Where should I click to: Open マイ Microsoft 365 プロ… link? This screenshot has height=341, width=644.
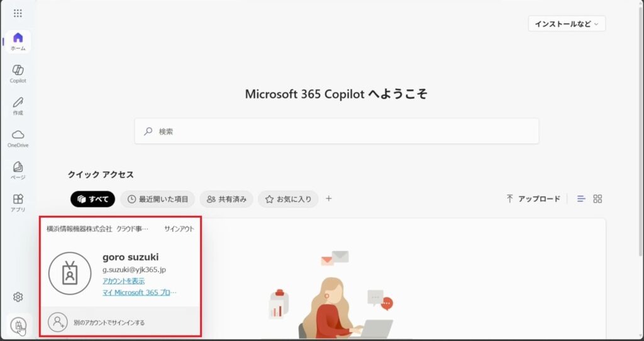(139, 293)
